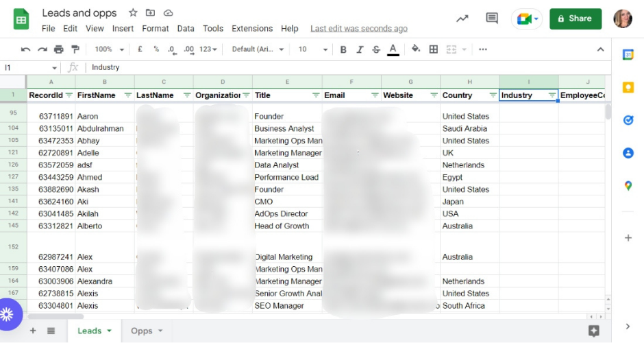This screenshot has width=644, height=343.
Task: Select the paint format tool
Action: pos(75,49)
